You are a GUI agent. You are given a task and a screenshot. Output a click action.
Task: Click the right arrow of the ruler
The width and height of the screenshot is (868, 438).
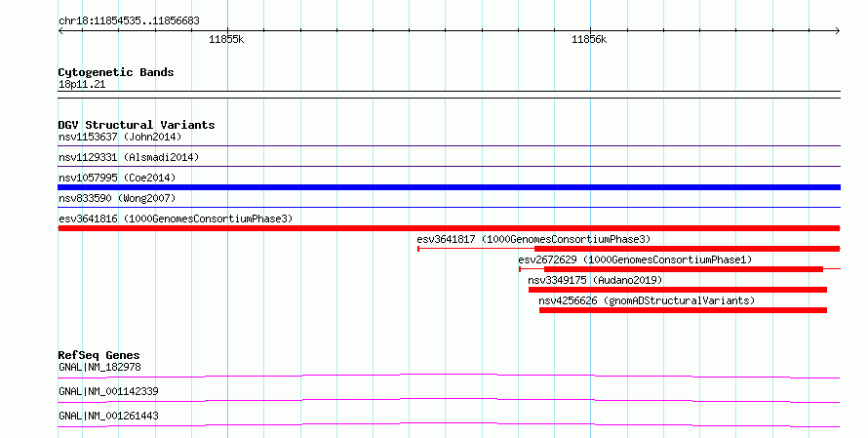838,31
